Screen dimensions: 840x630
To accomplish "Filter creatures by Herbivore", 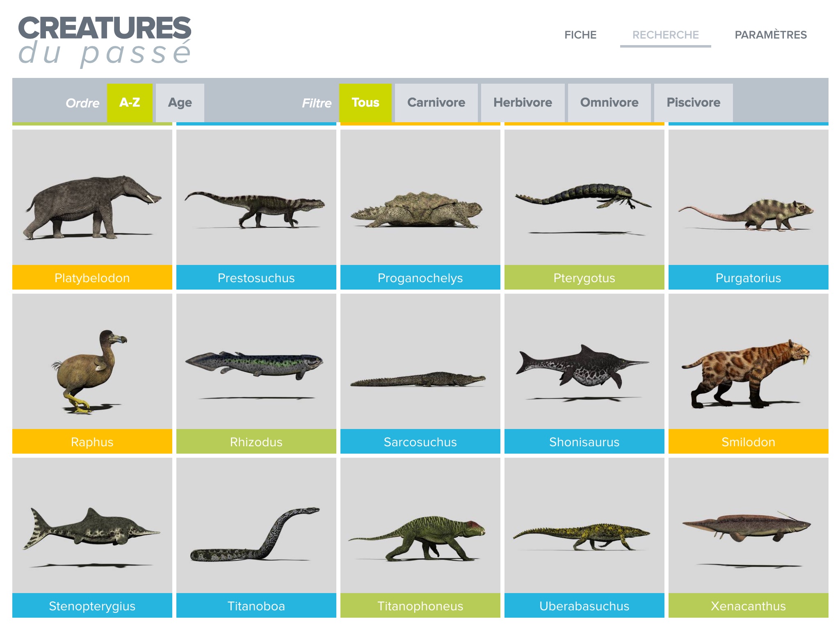I will [523, 103].
